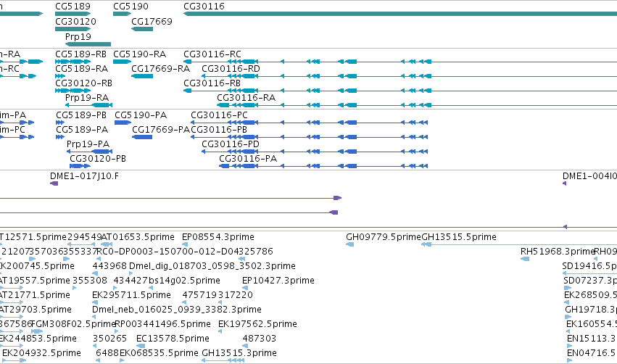The height and width of the screenshot is (364, 617).
Task: Click the RC0-DP0003-150700-012-D04 label
Action: pyautogui.click(x=167, y=252)
